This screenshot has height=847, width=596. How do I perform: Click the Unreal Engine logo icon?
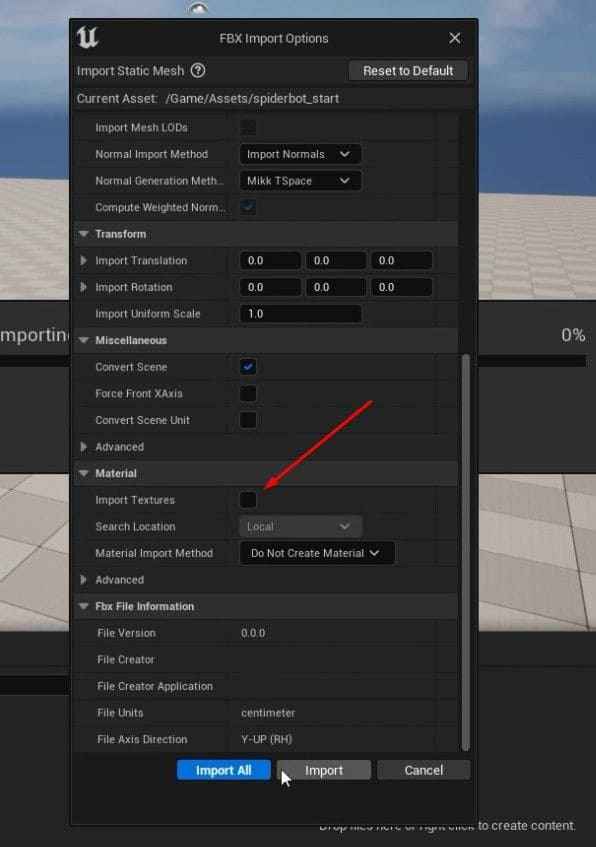coord(87,38)
